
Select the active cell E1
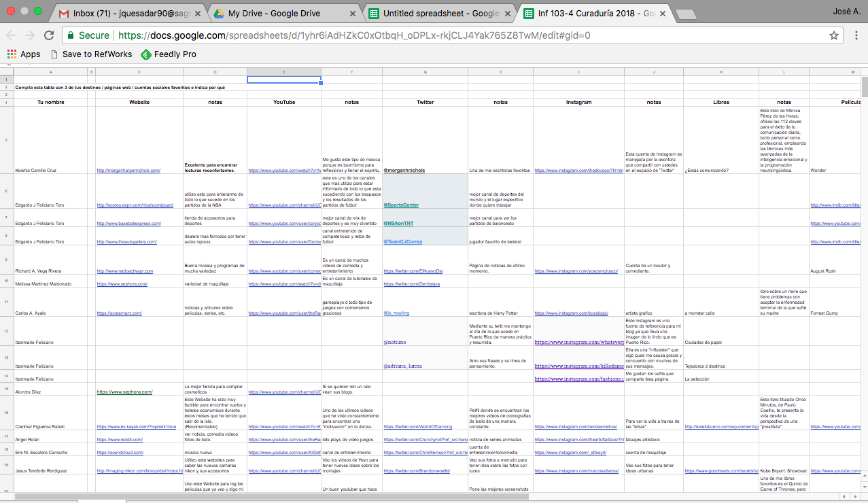click(284, 80)
